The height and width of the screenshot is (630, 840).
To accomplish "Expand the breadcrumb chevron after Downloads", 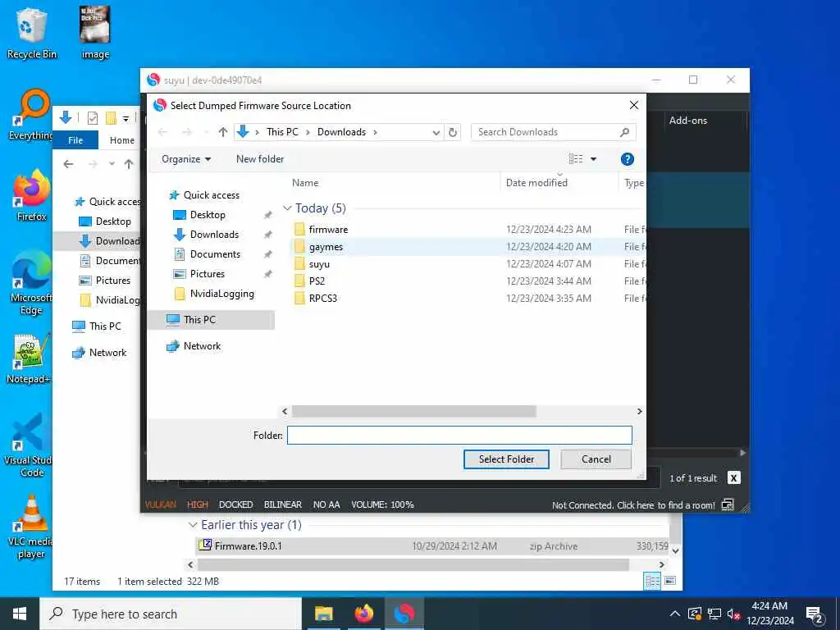I will coord(375,132).
